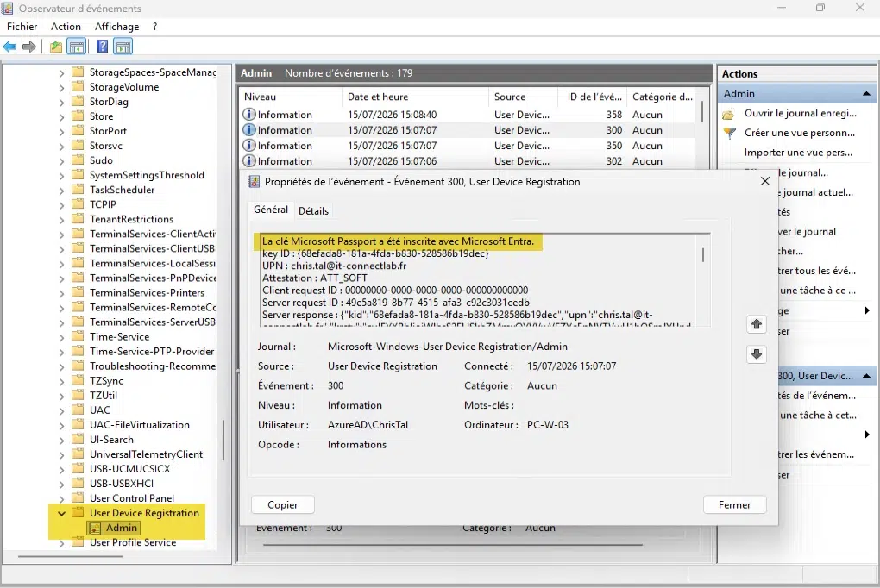
Task: Click the Admin log icon in tree
Action: [96, 528]
